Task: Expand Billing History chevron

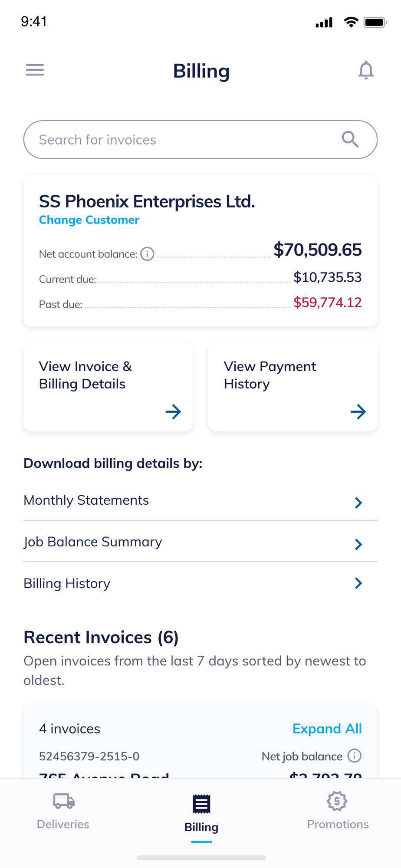Action: [x=358, y=583]
